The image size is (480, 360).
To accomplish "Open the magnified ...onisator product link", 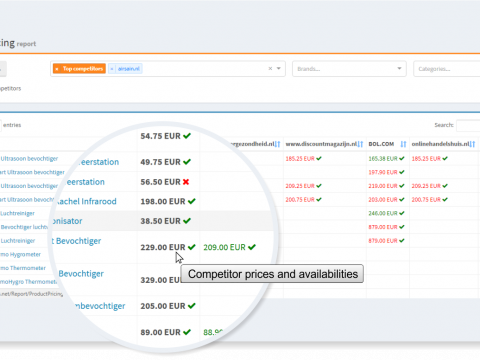I will [x=67, y=221].
